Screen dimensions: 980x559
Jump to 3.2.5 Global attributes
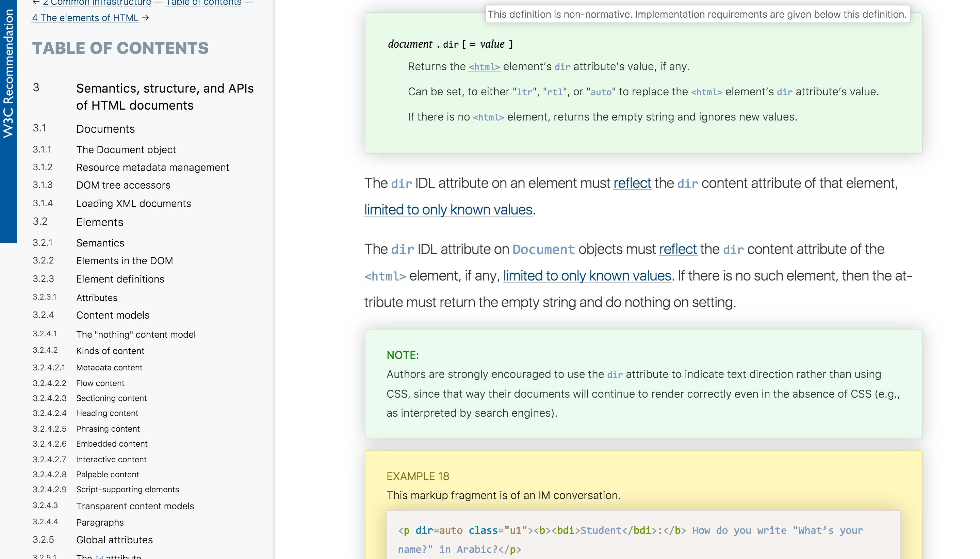[x=114, y=540]
